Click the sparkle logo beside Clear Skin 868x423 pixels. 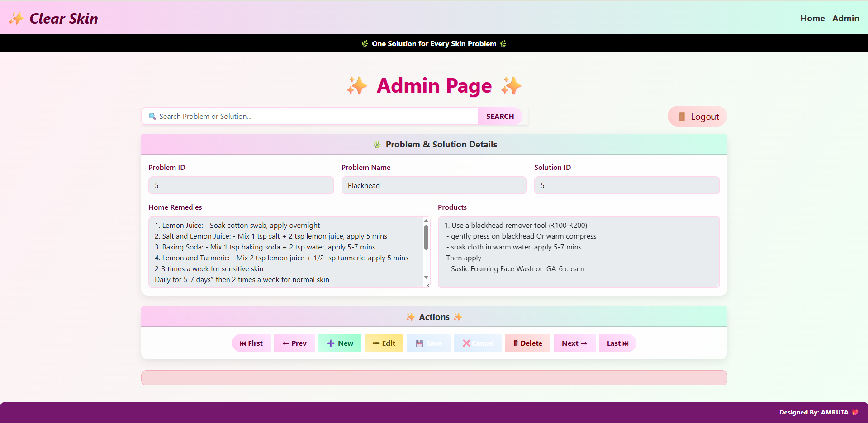point(16,19)
